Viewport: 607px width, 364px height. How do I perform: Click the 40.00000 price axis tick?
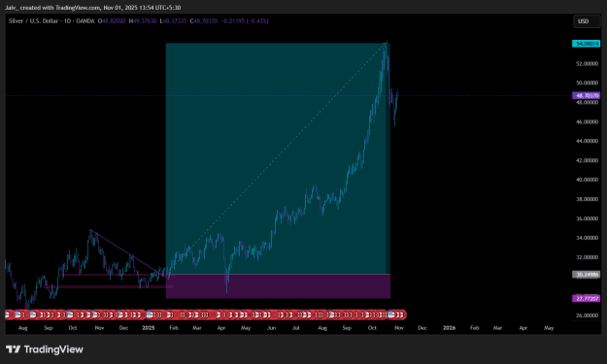click(587, 180)
